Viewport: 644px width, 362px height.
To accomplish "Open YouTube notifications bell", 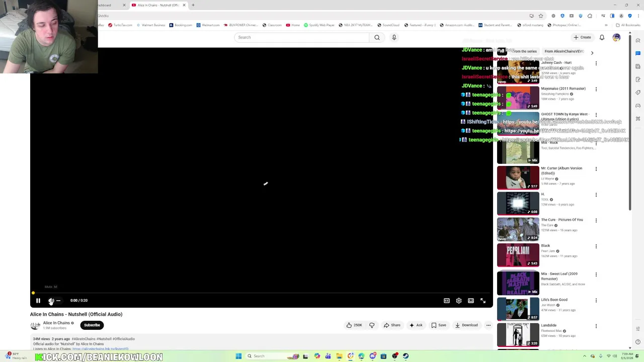I will [x=602, y=37].
